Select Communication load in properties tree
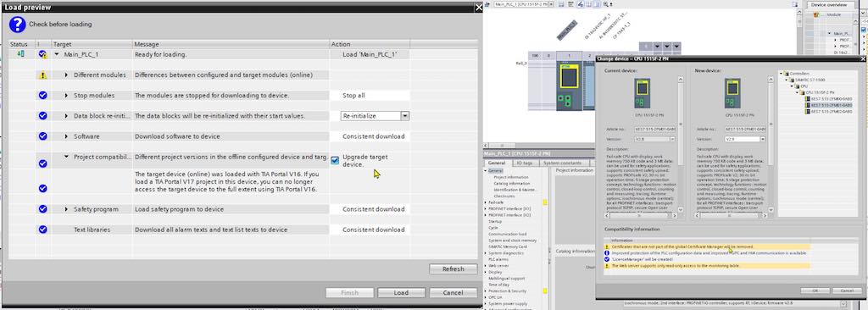 (x=507, y=234)
